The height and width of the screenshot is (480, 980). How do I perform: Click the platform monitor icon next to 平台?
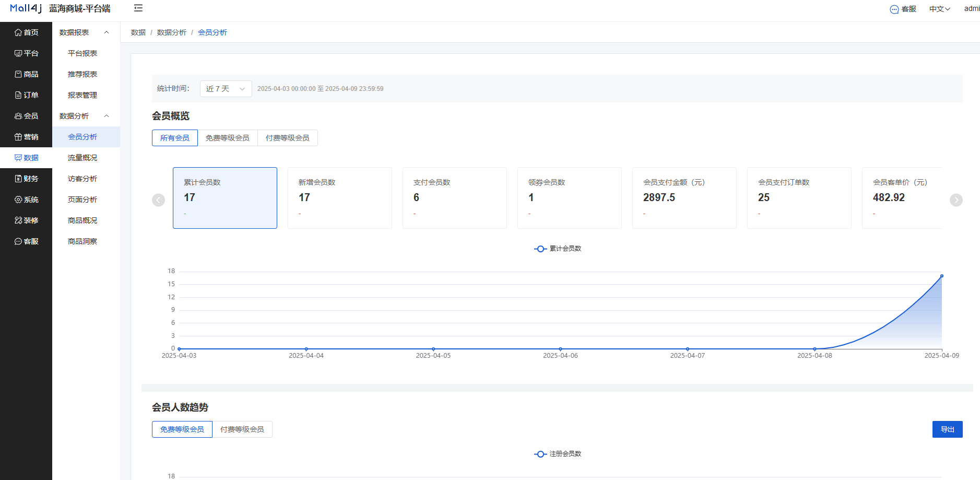click(x=18, y=53)
